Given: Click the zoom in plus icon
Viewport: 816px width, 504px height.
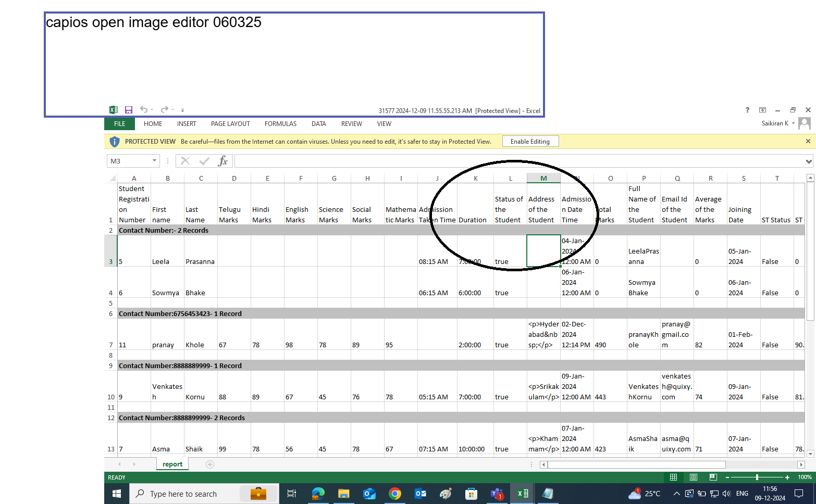Looking at the screenshot, I should [787, 477].
